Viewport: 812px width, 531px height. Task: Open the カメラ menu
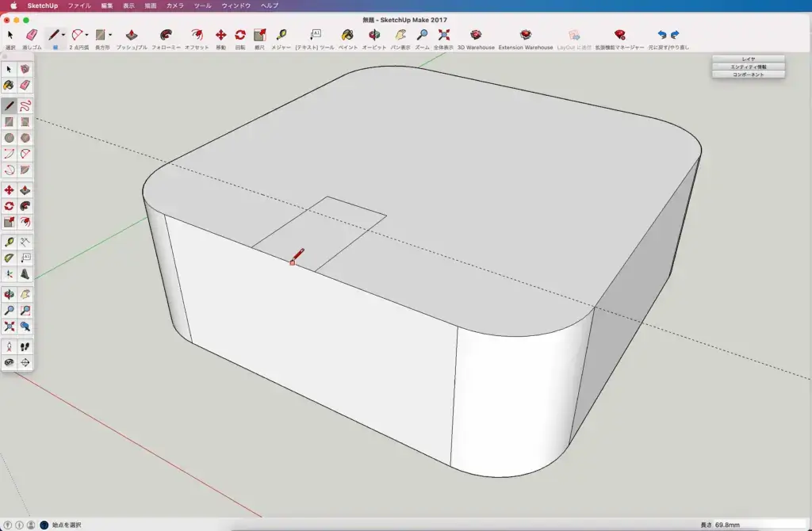tap(175, 6)
